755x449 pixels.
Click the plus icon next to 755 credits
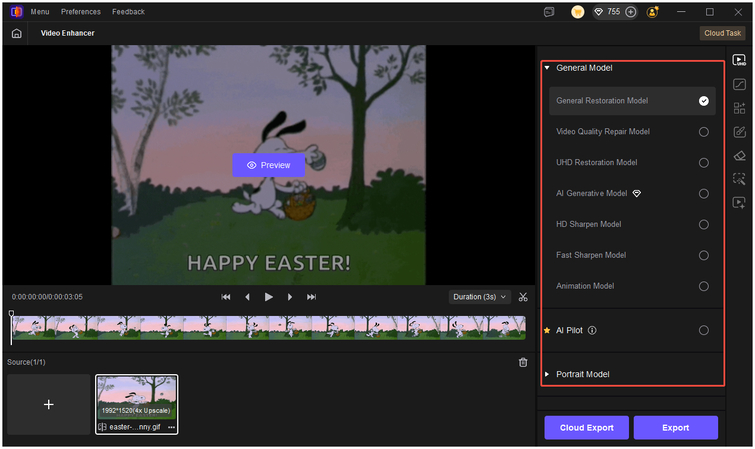[x=630, y=12]
